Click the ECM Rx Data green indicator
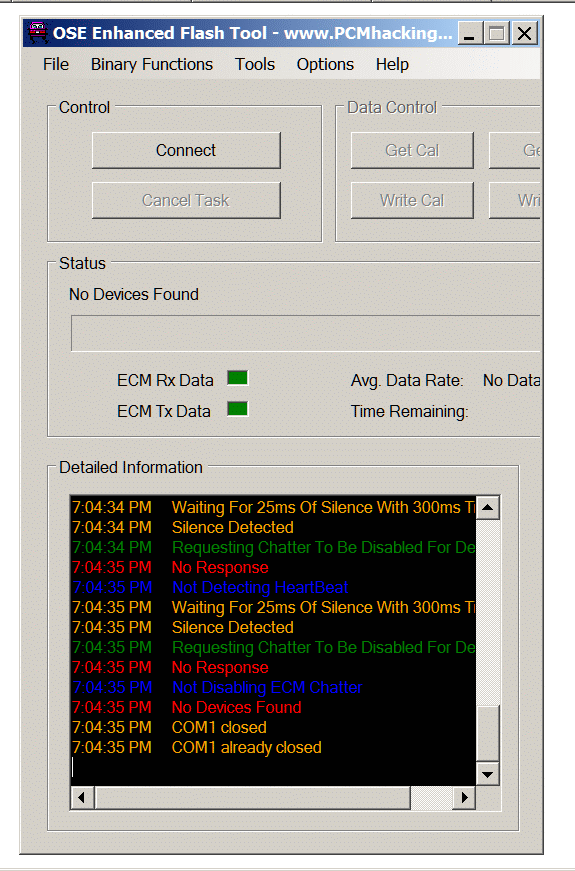Viewport: 575px width, 871px height. pos(238,378)
